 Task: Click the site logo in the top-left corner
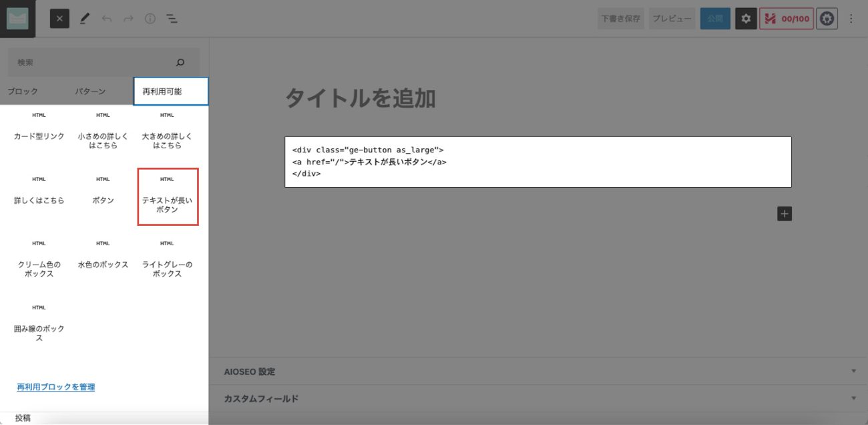[x=18, y=19]
